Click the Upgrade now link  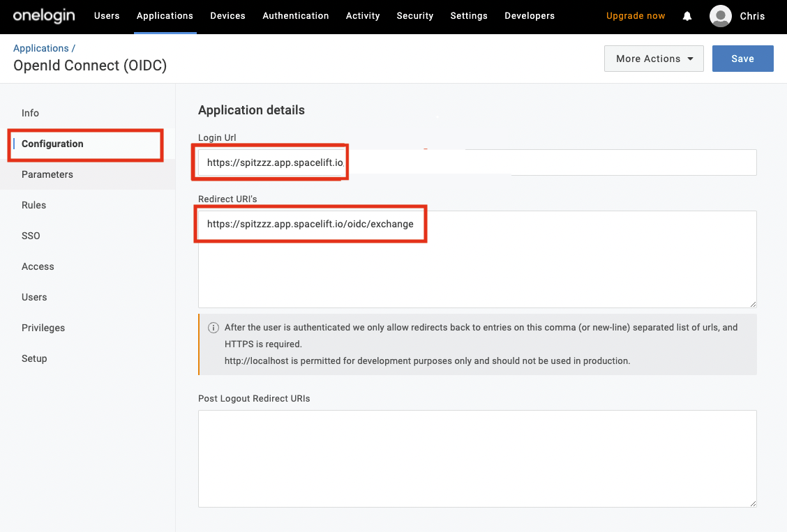[x=635, y=15]
